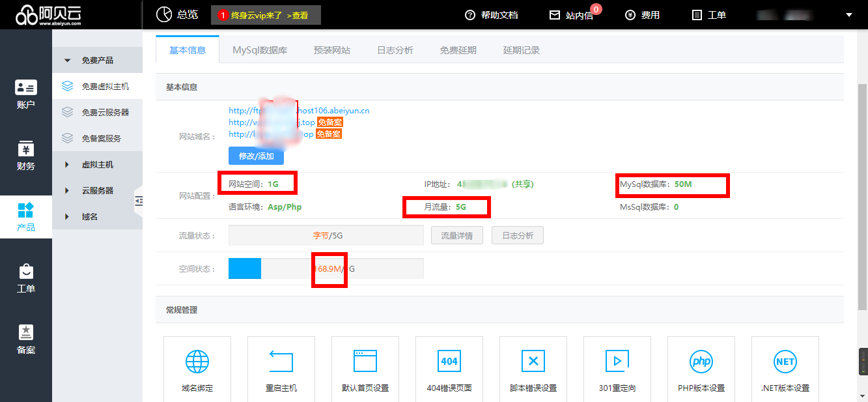868x402 pixels.
Task: Switch to the MySql数据库 tab
Action: click(x=260, y=50)
